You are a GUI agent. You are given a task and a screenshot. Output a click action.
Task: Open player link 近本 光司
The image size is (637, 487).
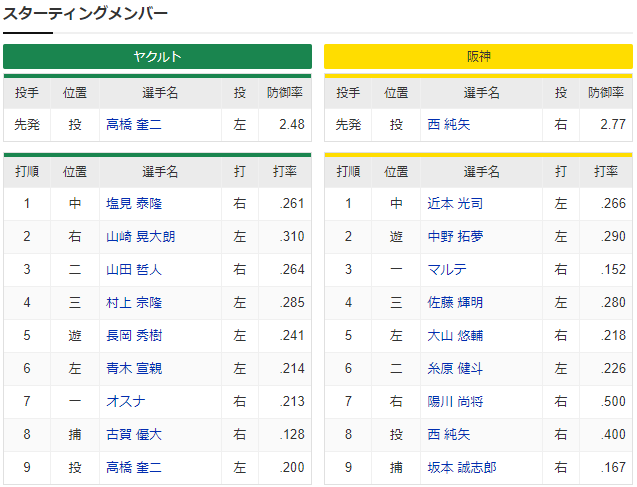tap(455, 203)
